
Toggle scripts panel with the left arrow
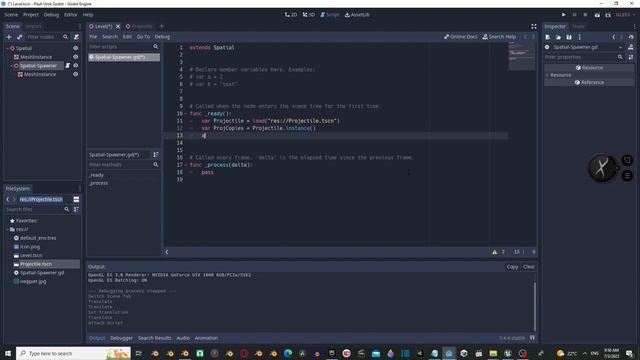[167, 252]
